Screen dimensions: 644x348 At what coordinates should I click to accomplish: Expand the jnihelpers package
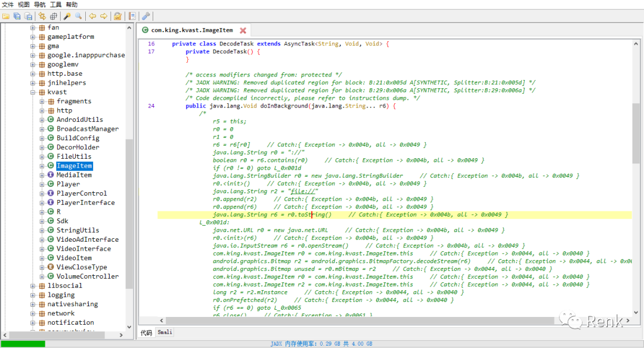coord(33,83)
